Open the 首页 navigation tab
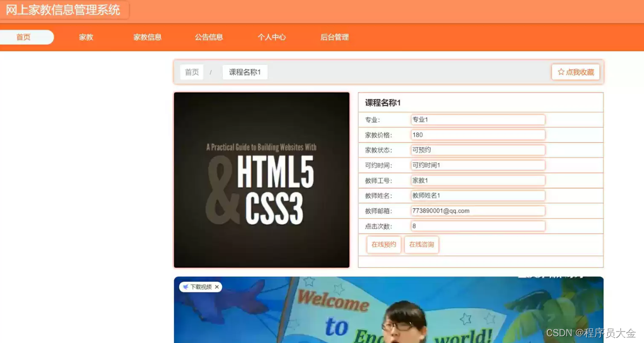The width and height of the screenshot is (644, 343). click(24, 37)
